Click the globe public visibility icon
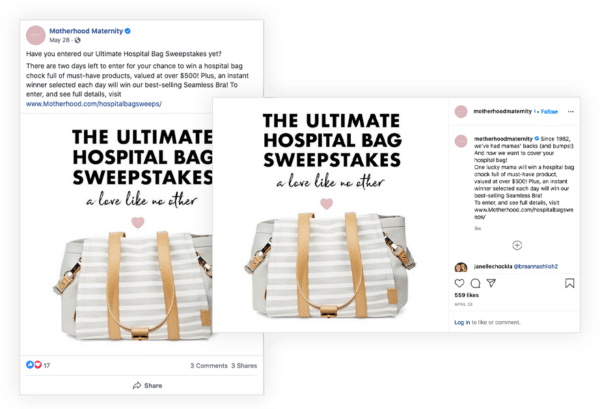Image resolution: width=600 pixels, height=409 pixels. point(78,40)
